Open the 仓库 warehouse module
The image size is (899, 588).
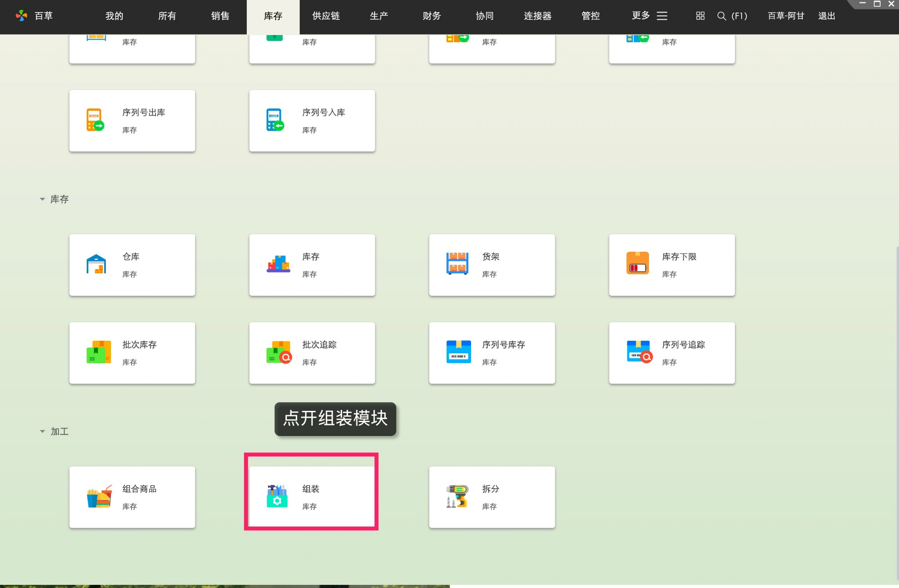(x=132, y=265)
